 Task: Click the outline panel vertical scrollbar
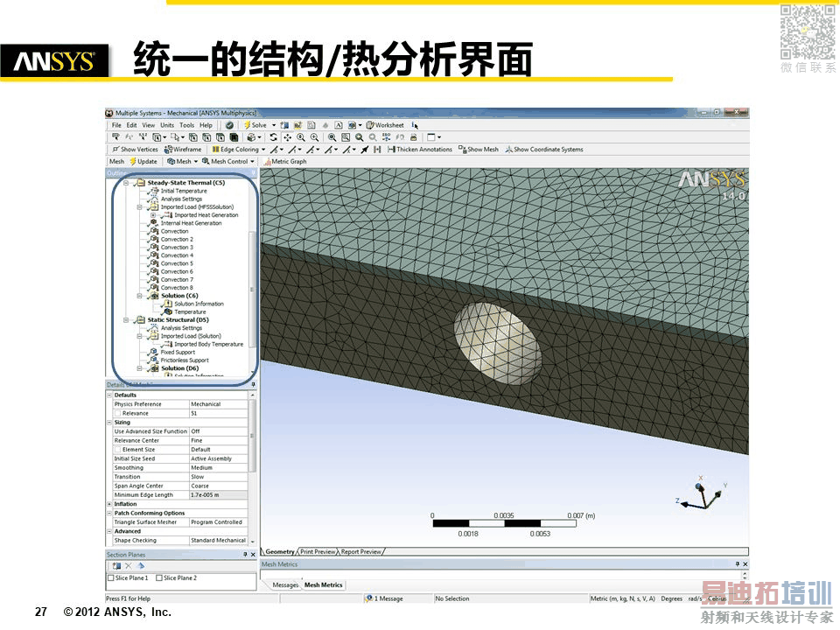(252, 290)
